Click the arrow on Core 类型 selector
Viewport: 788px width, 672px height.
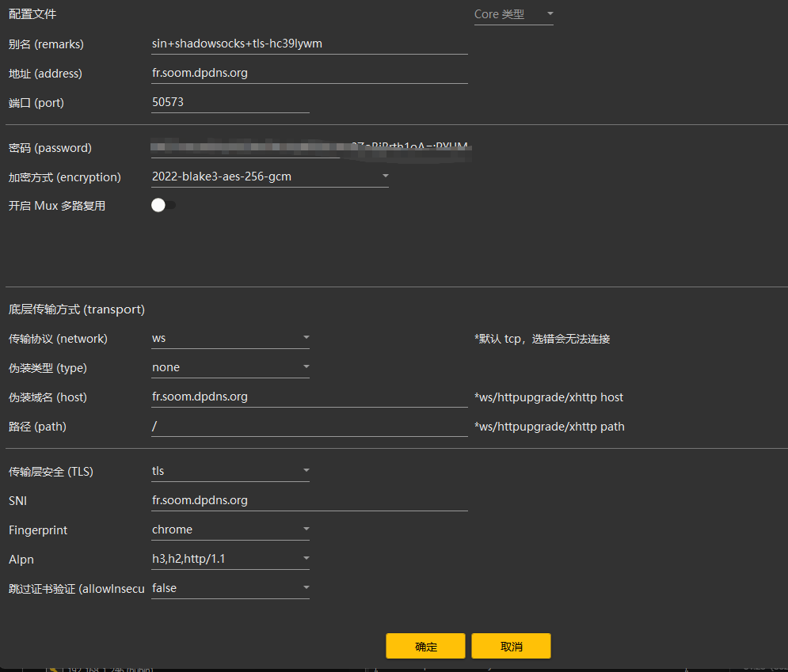point(550,14)
